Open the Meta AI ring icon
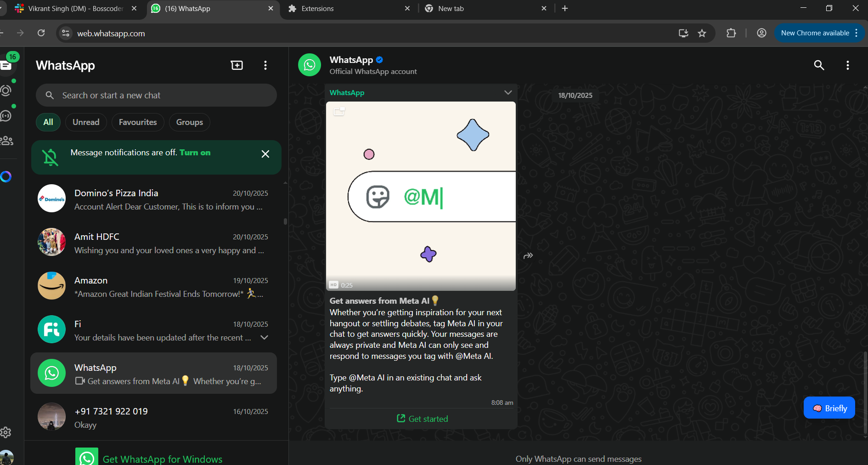This screenshot has height=465, width=868. (6, 176)
